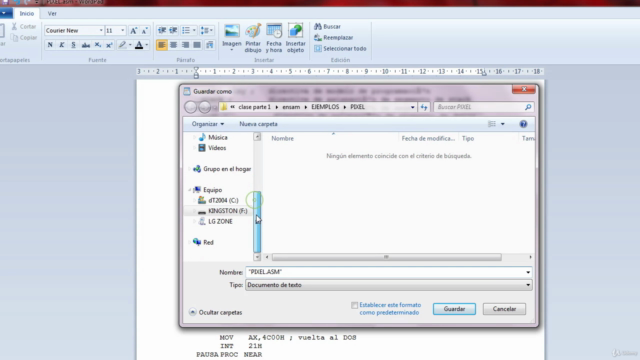Open line spacing options
This screenshot has height=360, width=640.
206,31
